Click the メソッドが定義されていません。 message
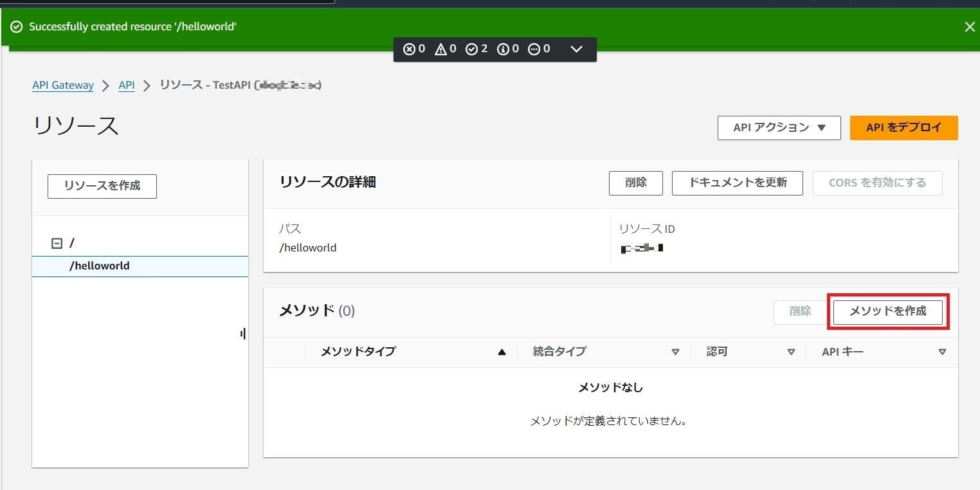Image resolution: width=980 pixels, height=490 pixels. click(x=610, y=422)
